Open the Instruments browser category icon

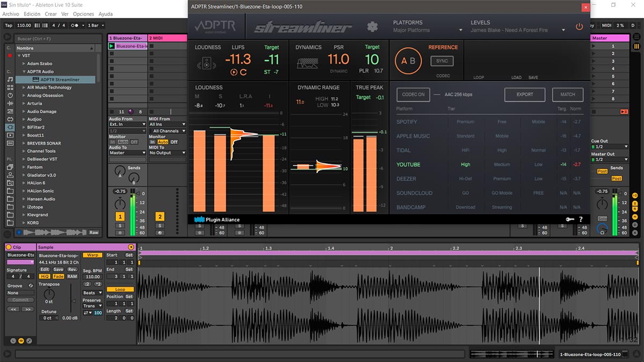click(x=10, y=95)
